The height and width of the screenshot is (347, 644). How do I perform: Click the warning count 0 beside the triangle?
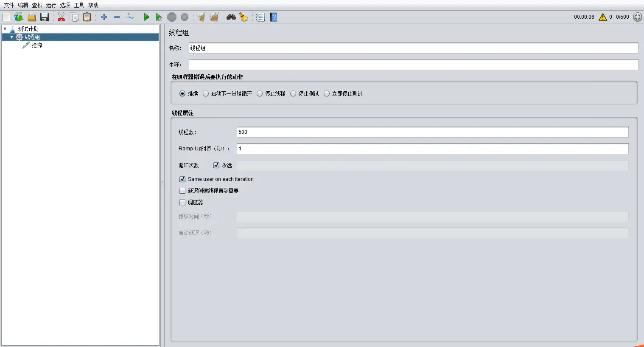point(610,17)
